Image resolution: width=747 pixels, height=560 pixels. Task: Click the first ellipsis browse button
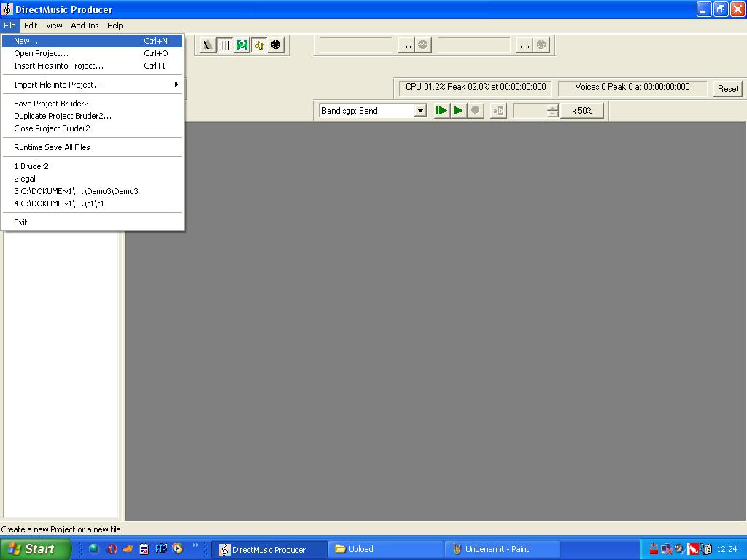[406, 45]
